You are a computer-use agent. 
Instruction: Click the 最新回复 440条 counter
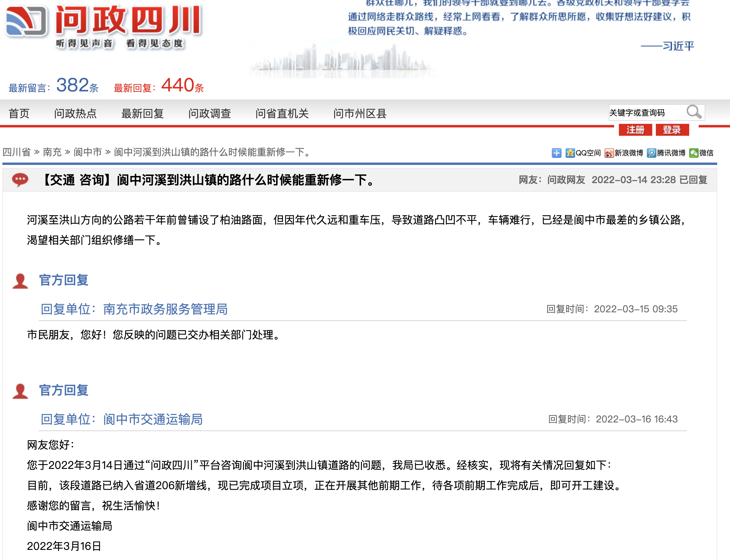pyautogui.click(x=159, y=86)
